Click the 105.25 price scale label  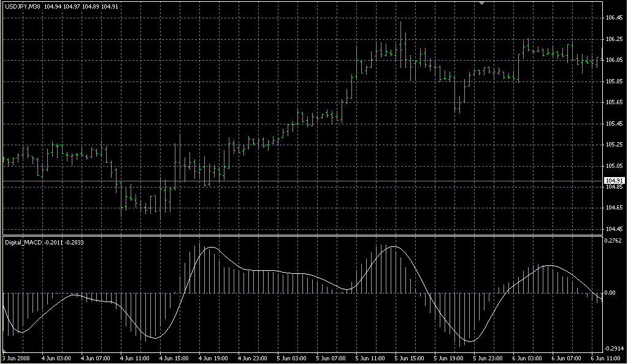(x=614, y=145)
